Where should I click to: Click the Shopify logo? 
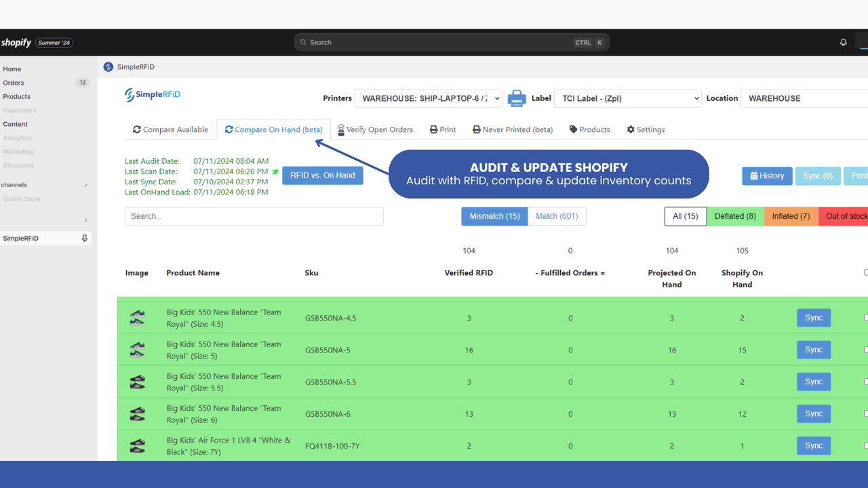click(16, 43)
